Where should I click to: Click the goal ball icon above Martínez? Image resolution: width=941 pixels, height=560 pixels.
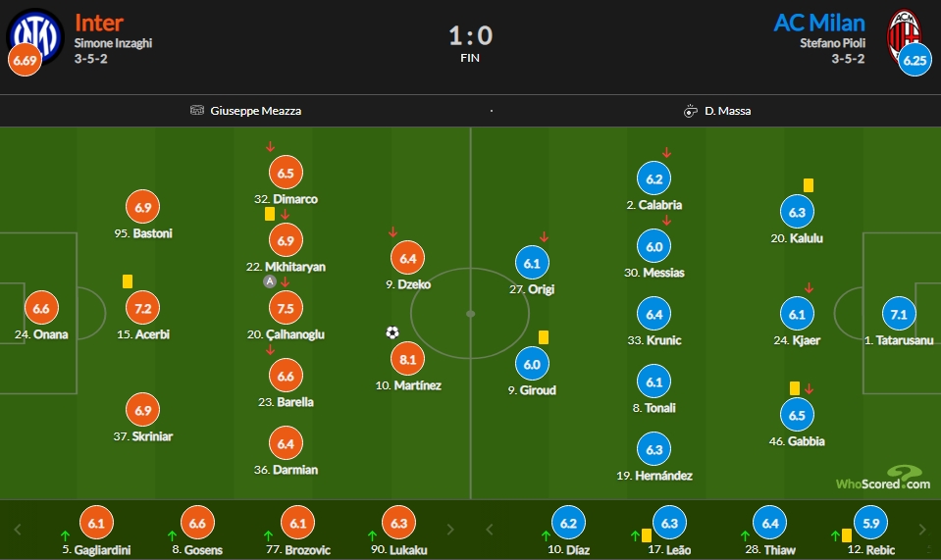(x=392, y=332)
